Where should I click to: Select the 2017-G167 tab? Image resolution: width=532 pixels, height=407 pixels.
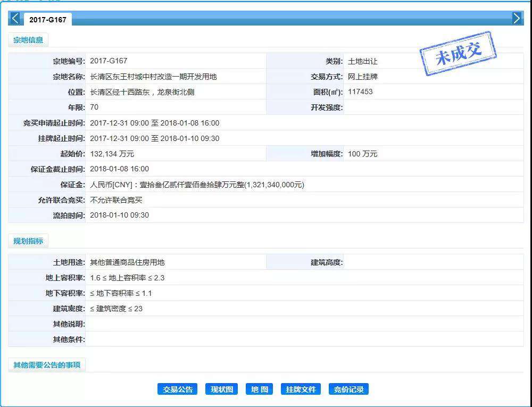click(x=48, y=20)
